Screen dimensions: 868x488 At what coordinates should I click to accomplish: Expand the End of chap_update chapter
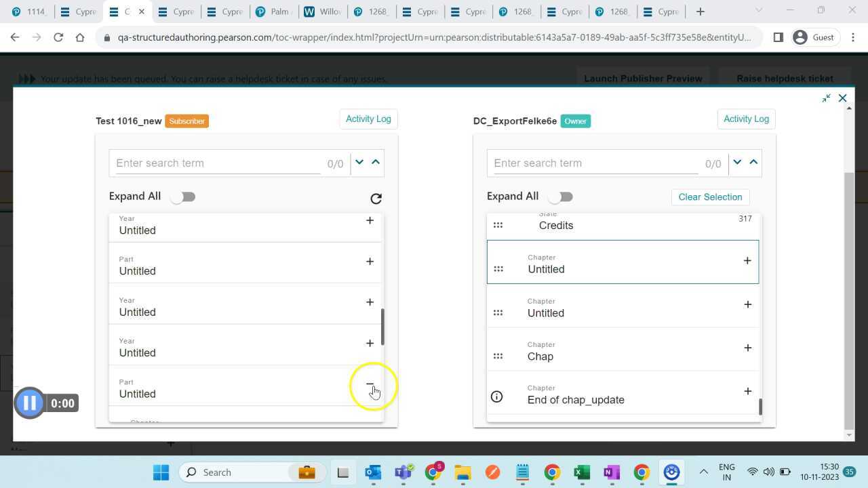tap(747, 391)
